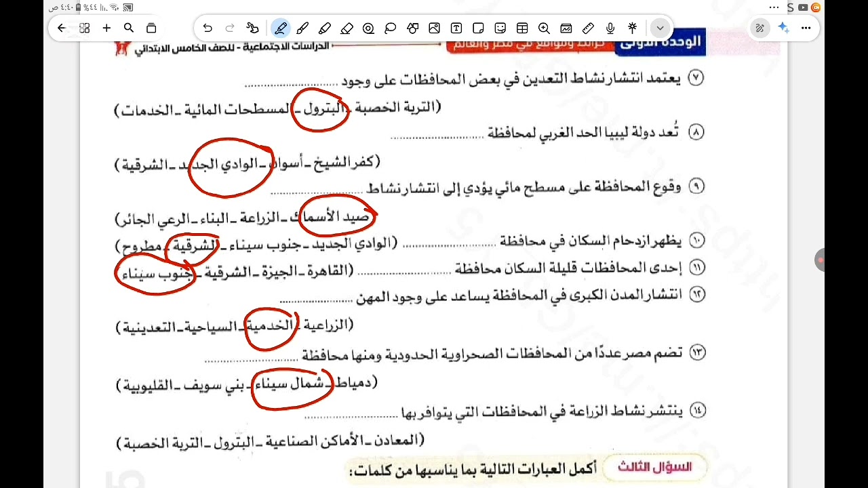The height and width of the screenshot is (488, 868).
Task: Click the circled answer الوادي الجديد
Action: click(x=230, y=166)
